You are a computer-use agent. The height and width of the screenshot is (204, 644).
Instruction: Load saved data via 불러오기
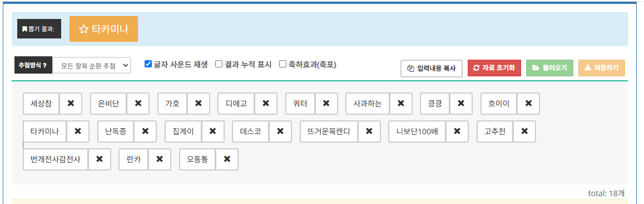(x=549, y=68)
